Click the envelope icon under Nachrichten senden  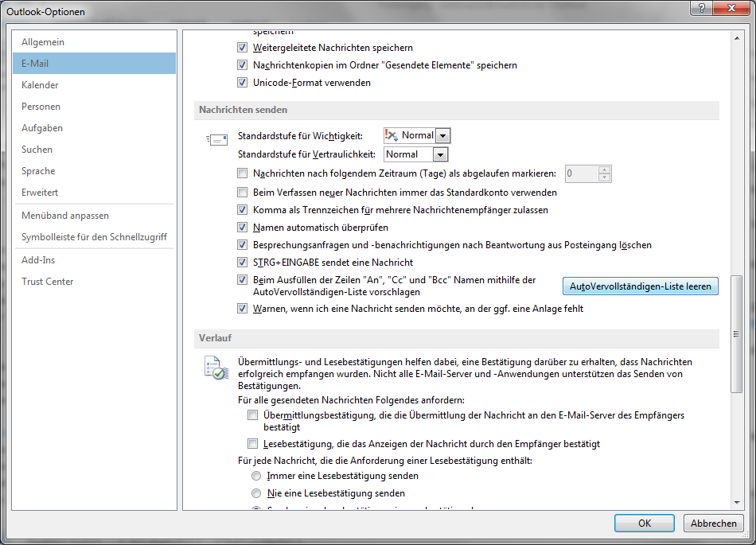coord(217,140)
